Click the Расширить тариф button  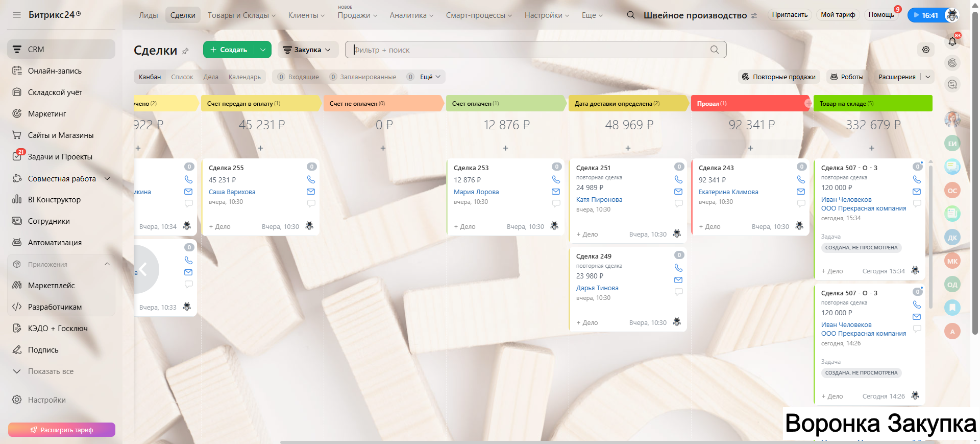[x=62, y=430]
